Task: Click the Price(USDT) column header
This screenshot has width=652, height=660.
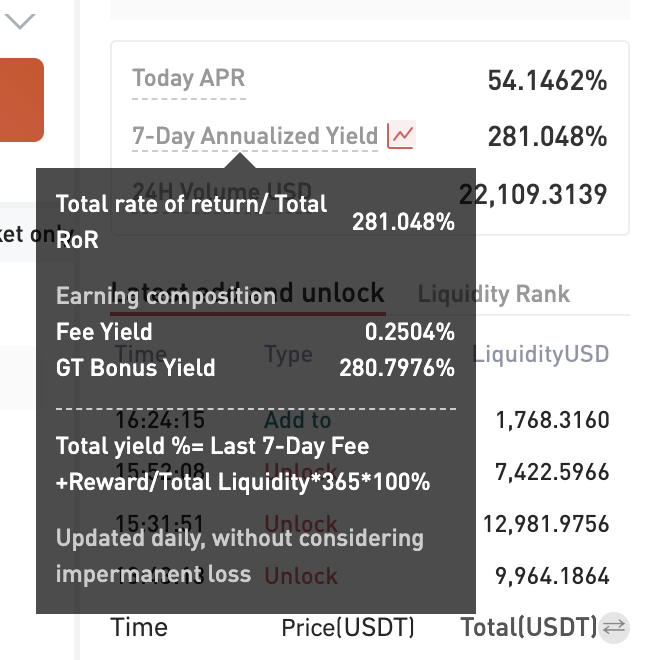Action: click(348, 628)
